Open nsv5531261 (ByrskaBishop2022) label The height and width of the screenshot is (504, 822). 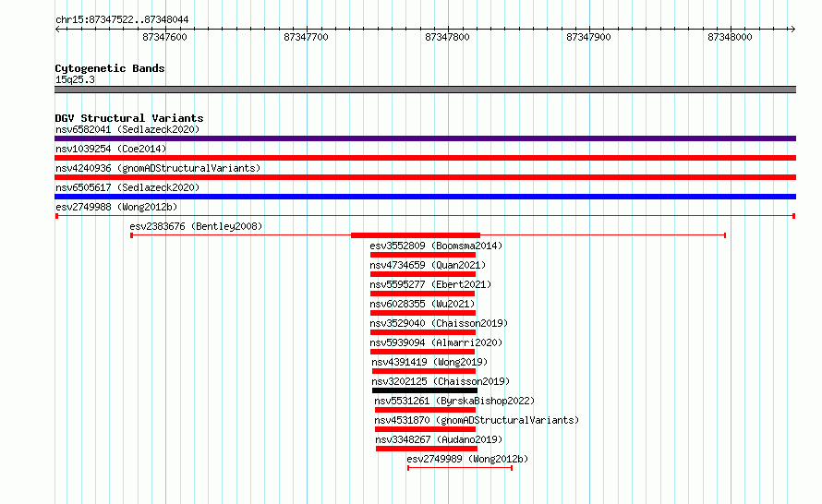click(454, 401)
